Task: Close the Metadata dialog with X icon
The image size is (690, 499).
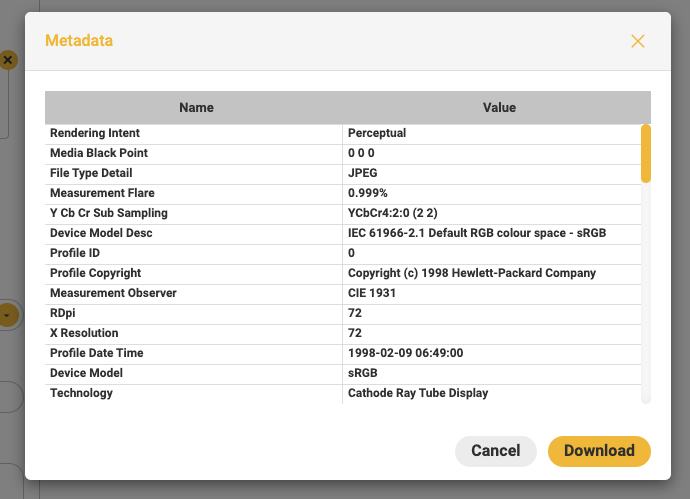Action: [638, 41]
